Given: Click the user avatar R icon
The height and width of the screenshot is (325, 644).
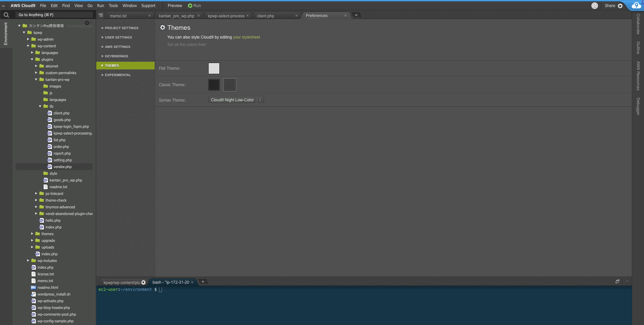Looking at the screenshot, I should [595, 6].
